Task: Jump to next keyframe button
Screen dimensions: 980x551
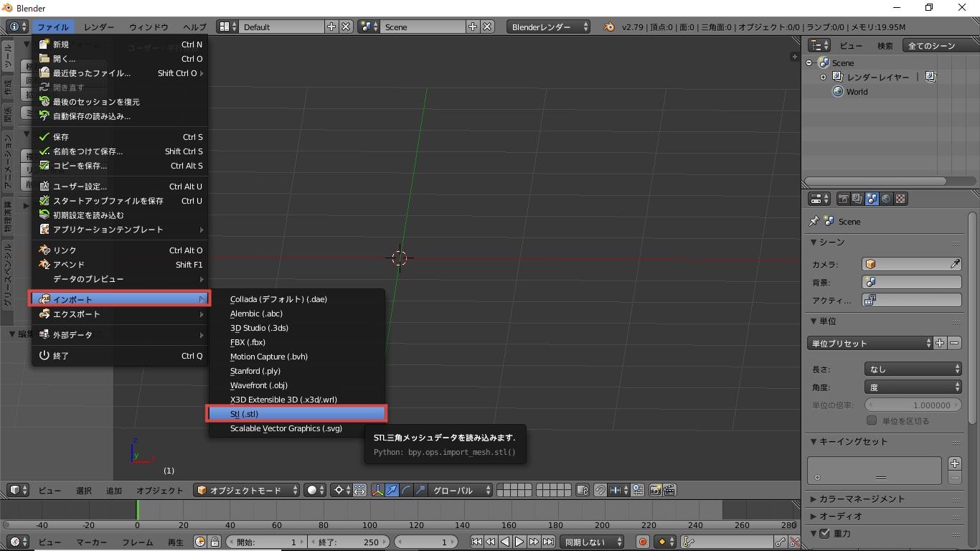Action: click(x=534, y=542)
